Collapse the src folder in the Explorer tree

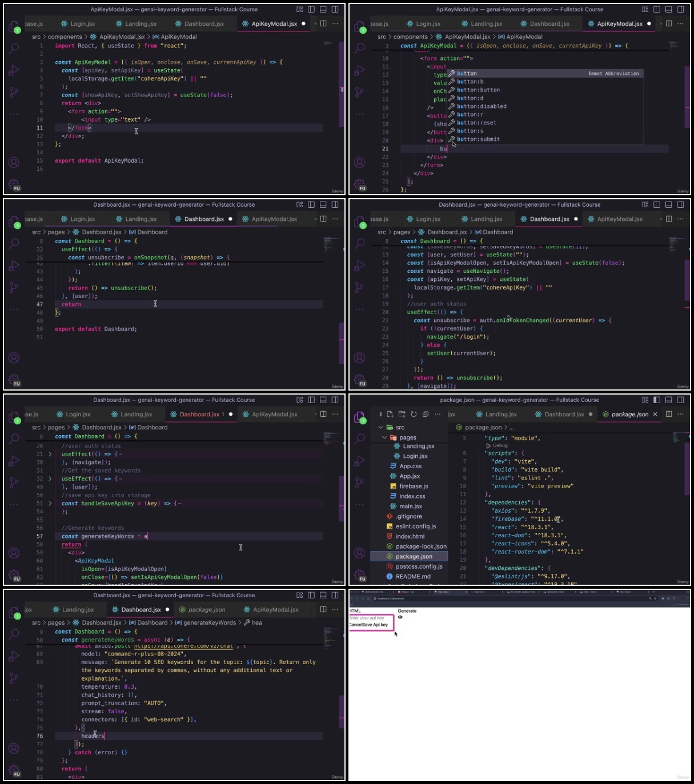point(381,427)
